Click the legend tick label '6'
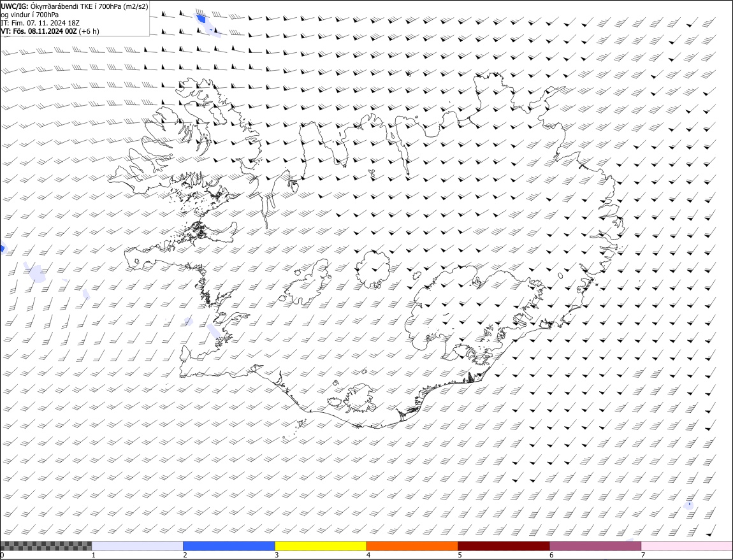Viewport: 733px width, 560px height. point(551,556)
